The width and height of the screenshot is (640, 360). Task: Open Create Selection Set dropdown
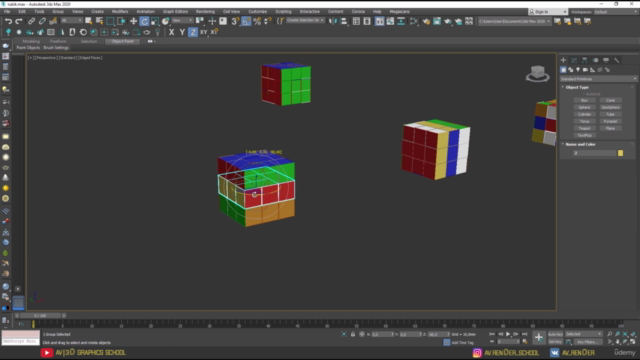point(305,21)
